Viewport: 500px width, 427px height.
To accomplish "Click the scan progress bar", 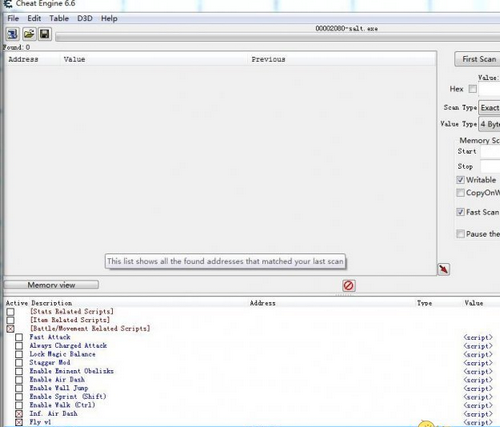I will click(278, 37).
